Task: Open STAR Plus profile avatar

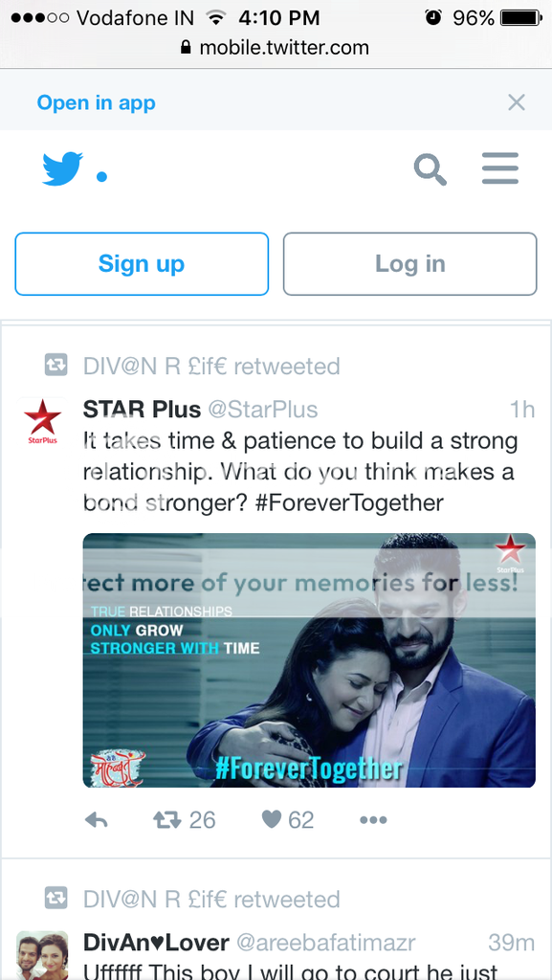Action: pos(42,422)
